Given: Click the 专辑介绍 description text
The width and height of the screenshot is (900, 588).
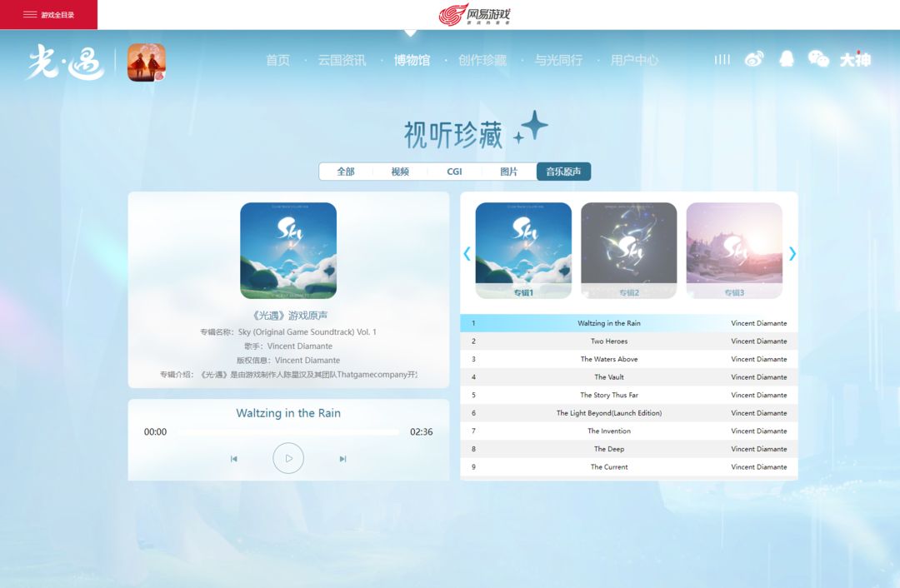Looking at the screenshot, I should pos(288,375).
